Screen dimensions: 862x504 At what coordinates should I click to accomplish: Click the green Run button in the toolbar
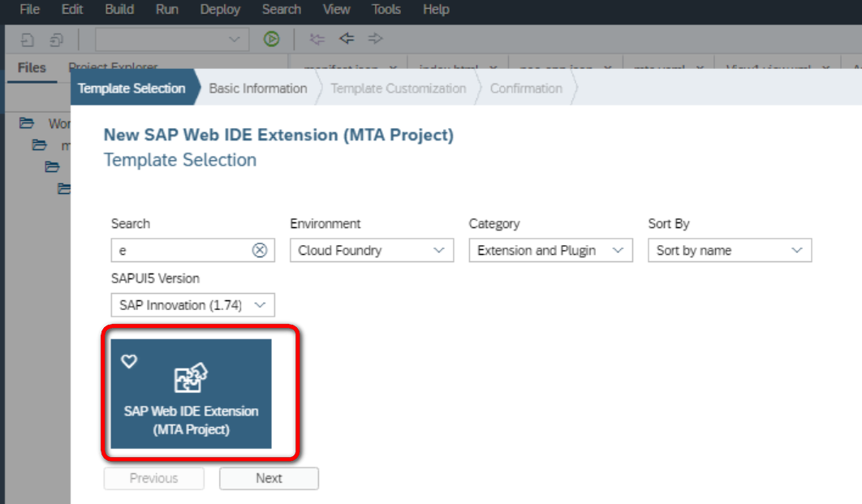click(x=271, y=39)
